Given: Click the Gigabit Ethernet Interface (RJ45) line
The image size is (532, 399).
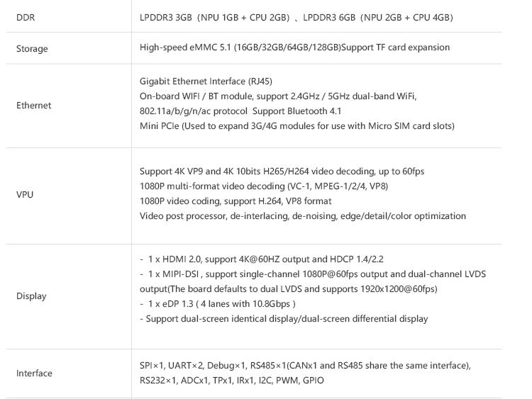Looking at the screenshot, I should pyautogui.click(x=206, y=82).
